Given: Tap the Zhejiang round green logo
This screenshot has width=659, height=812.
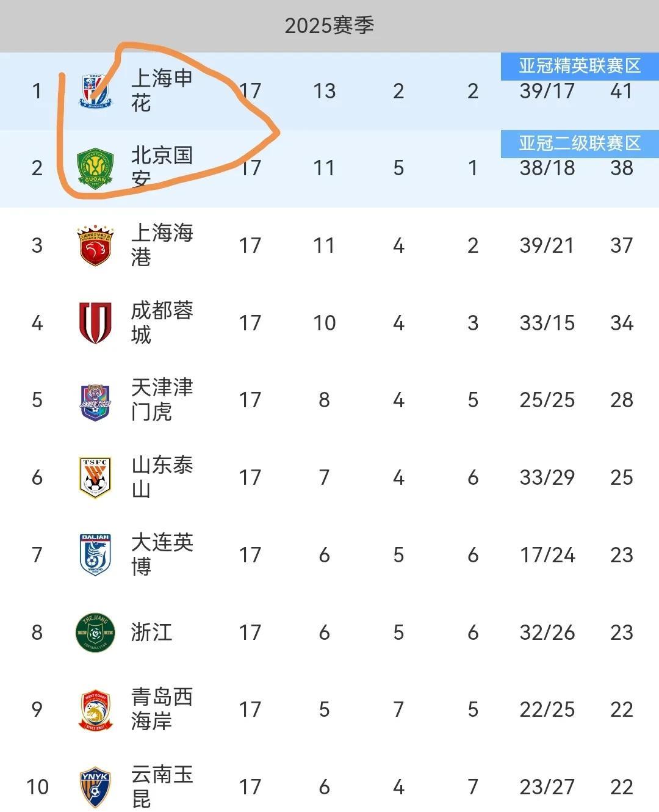Looking at the screenshot, I should pos(96,633).
